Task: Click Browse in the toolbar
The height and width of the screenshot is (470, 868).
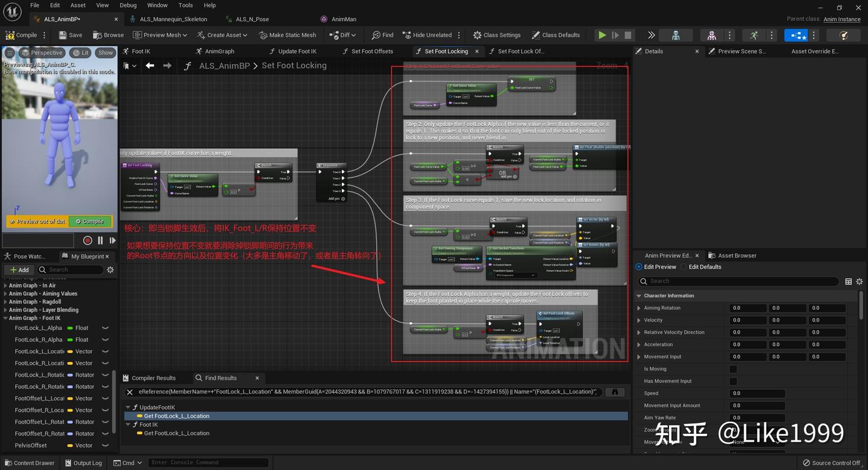Action: pyautogui.click(x=108, y=35)
